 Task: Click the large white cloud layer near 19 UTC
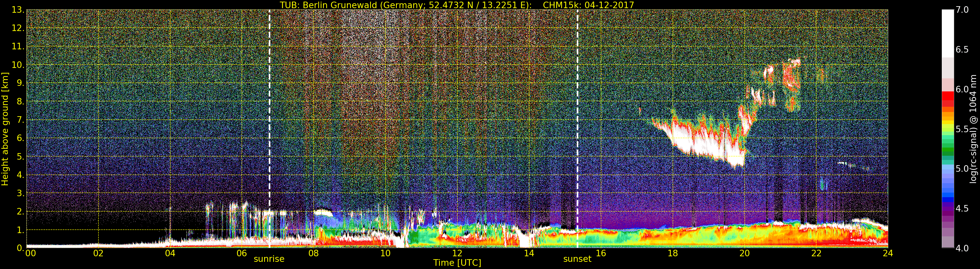click(704, 145)
